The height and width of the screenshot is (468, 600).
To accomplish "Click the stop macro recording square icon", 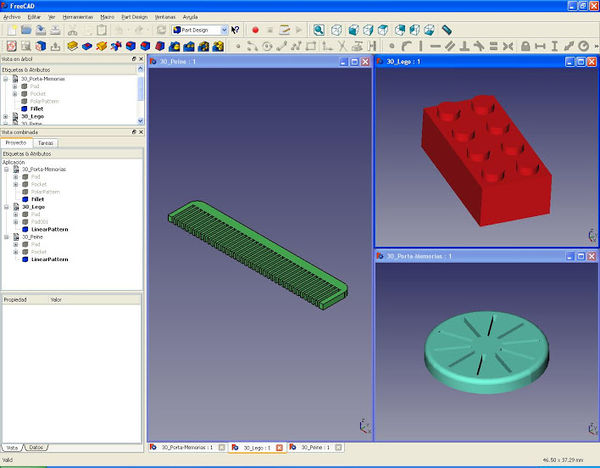I will click(x=270, y=31).
